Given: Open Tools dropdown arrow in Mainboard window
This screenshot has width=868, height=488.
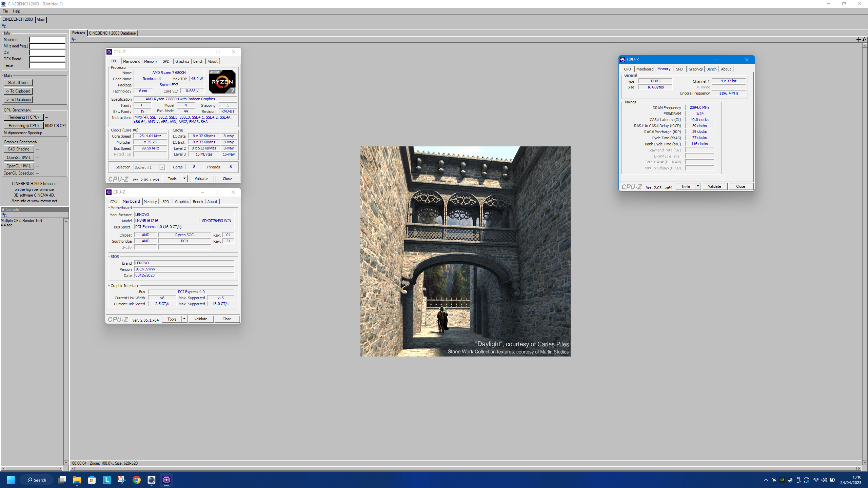Looking at the screenshot, I should pos(184,319).
